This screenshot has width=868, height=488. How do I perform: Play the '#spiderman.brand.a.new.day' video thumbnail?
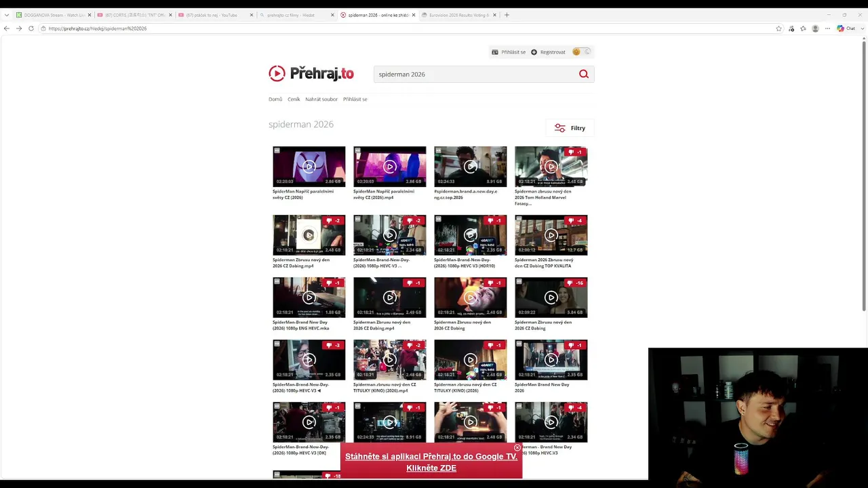(471, 167)
